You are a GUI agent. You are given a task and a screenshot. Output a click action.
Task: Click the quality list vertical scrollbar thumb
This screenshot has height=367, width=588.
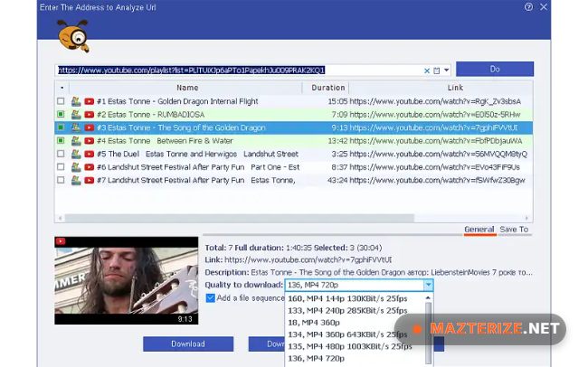(x=428, y=333)
